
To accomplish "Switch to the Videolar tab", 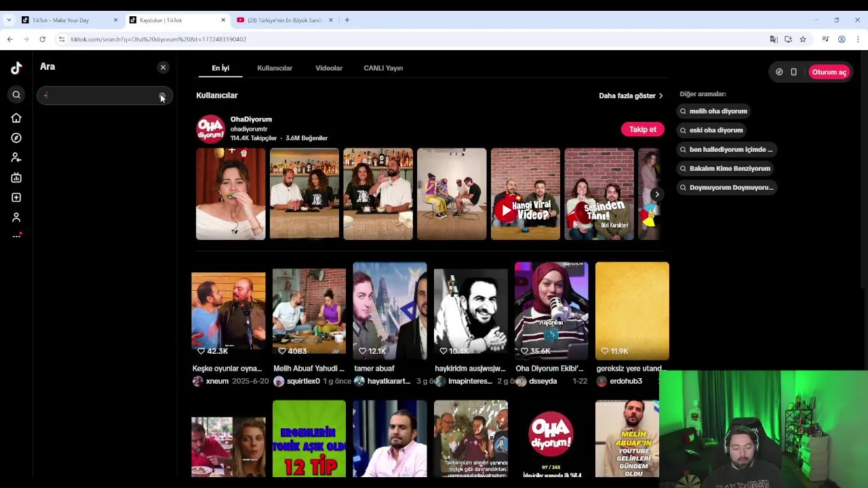I will pos(329,68).
